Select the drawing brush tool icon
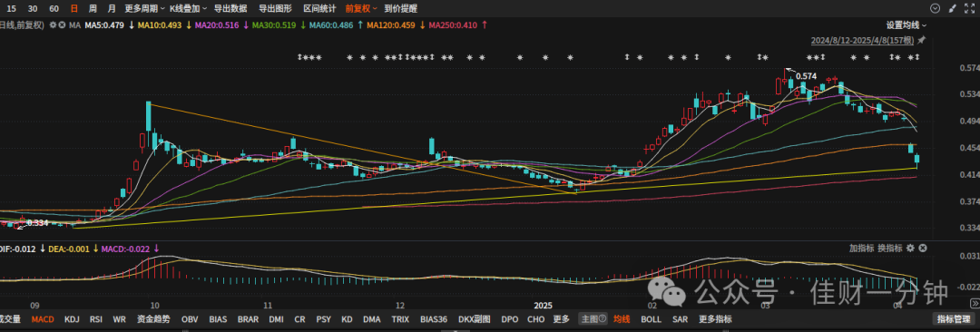Viewport: 980px width, 332px height. point(953,8)
